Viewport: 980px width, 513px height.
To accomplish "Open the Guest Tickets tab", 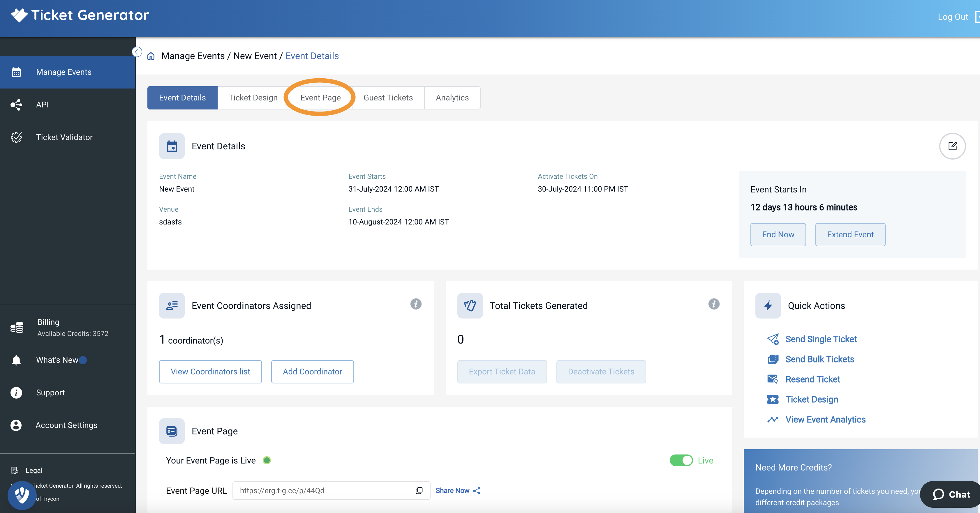I will tap(388, 98).
